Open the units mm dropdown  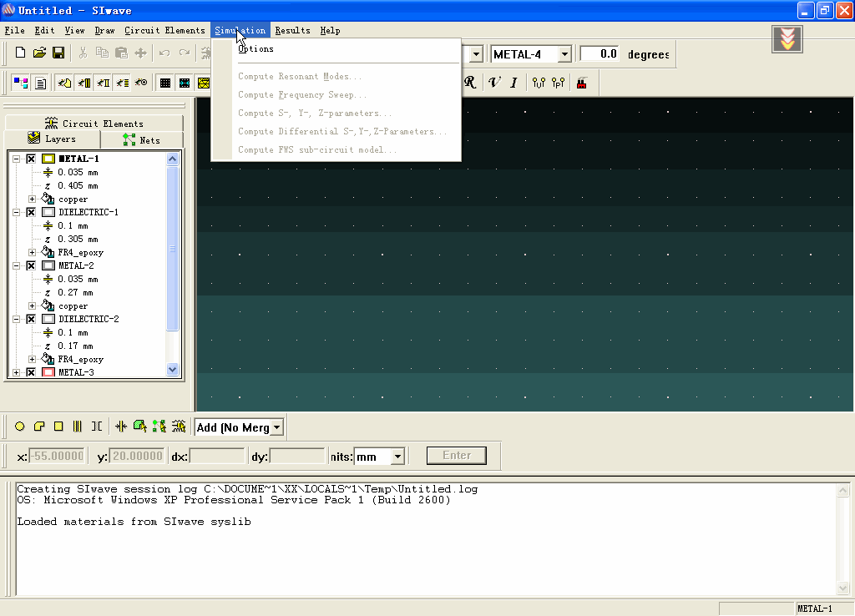pyautogui.click(x=398, y=457)
